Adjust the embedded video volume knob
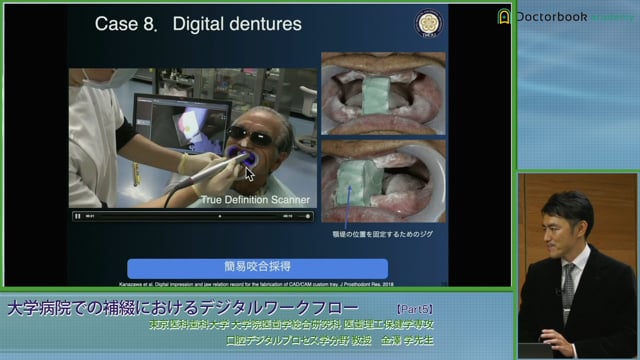 [308, 216]
